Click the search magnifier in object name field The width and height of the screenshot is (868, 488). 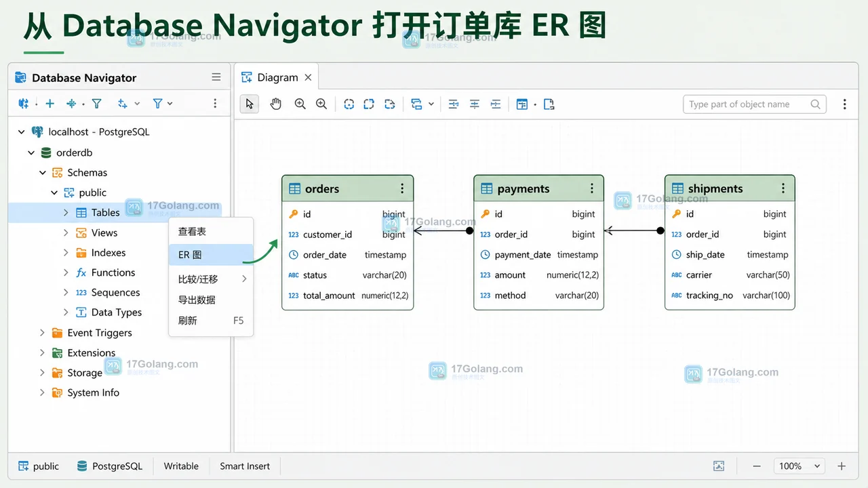[816, 104]
